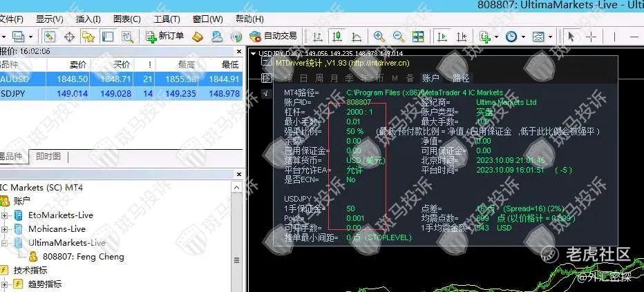Image resolution: width=644 pixels, height=292 pixels.
Task: Switch to the MTDriver 路径 tab
Action: click(461, 78)
